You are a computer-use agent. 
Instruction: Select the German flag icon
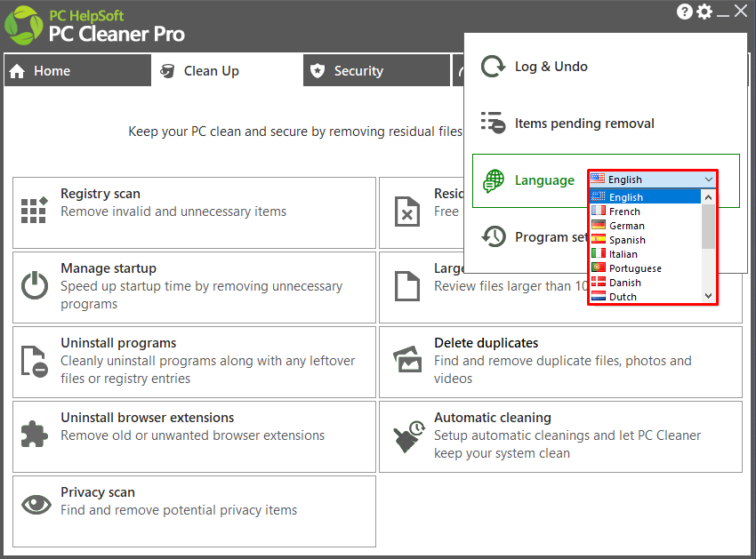(x=599, y=225)
